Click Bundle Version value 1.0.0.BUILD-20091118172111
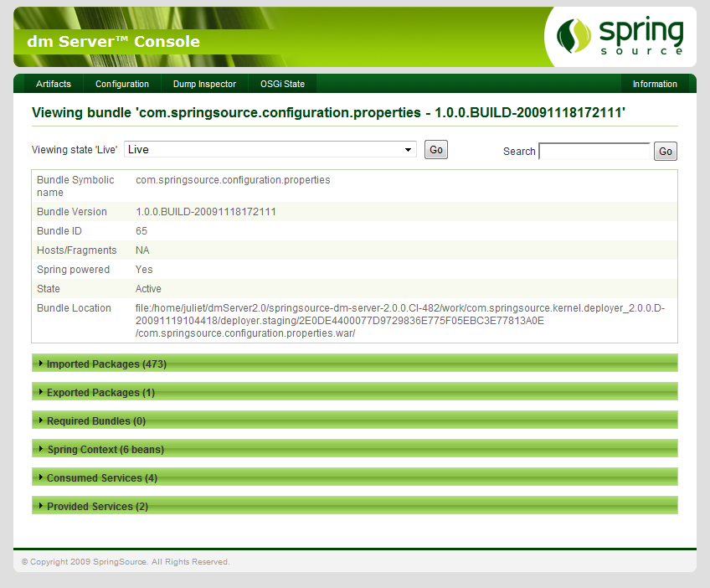 click(x=206, y=212)
